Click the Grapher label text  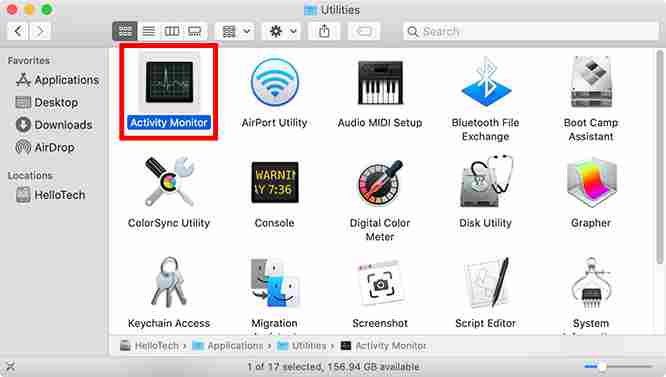point(591,223)
